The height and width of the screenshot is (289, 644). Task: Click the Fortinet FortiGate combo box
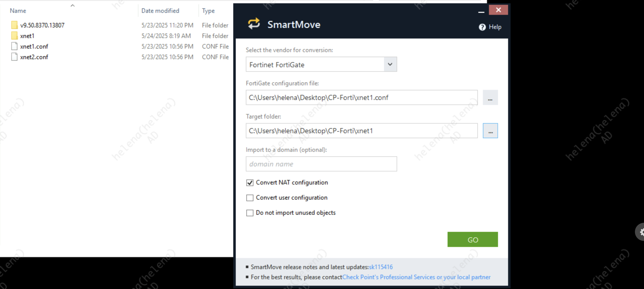315,64
